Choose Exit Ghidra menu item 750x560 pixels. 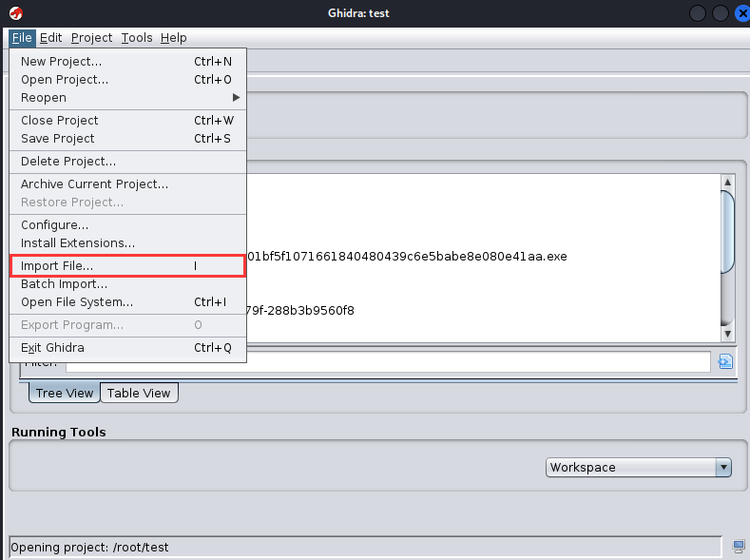[x=127, y=348]
